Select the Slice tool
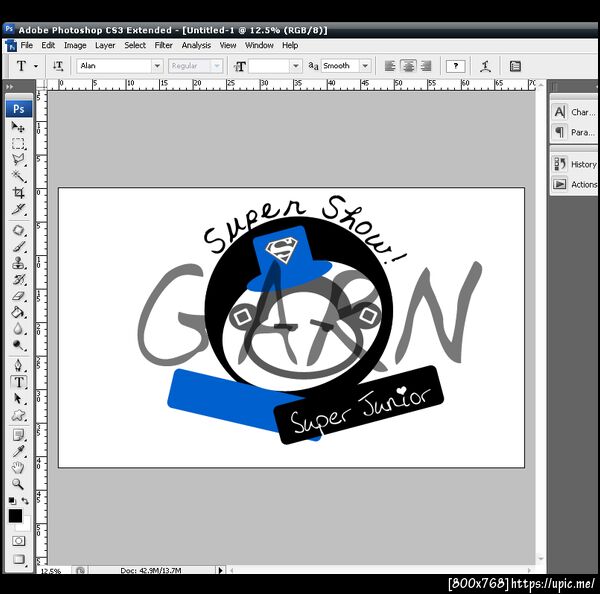Viewport: 600px width, 594px height. coord(18,209)
